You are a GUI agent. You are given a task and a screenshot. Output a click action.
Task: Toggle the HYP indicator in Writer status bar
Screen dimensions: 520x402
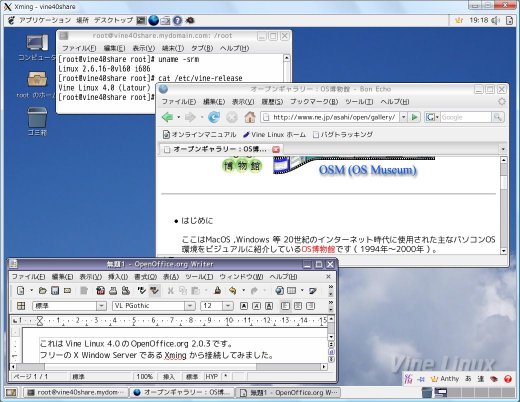pyautogui.click(x=212, y=377)
